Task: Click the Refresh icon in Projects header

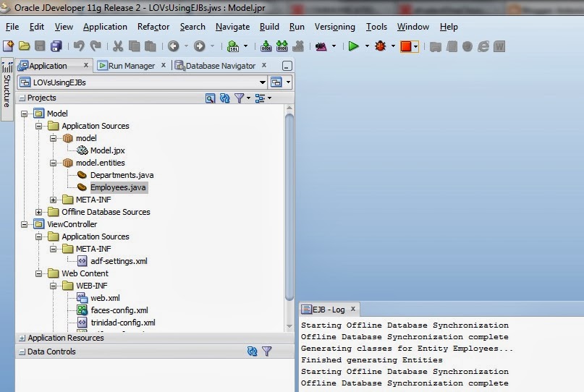Action: click(224, 98)
